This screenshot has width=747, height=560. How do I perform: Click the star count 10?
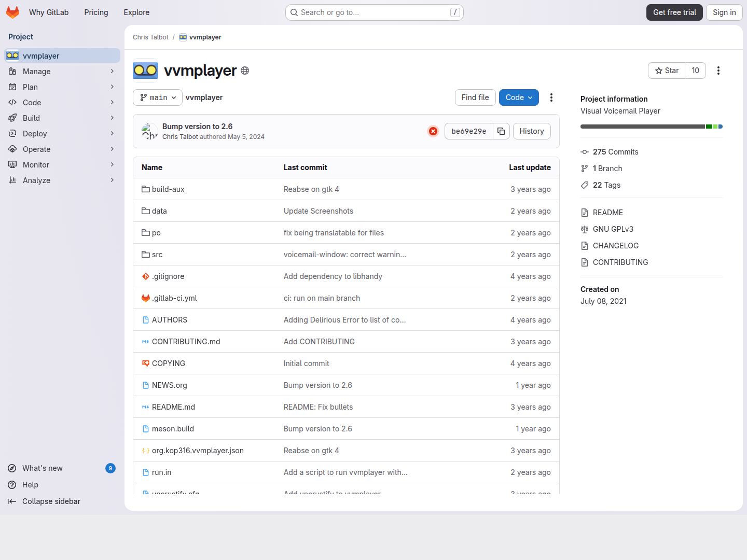click(695, 71)
